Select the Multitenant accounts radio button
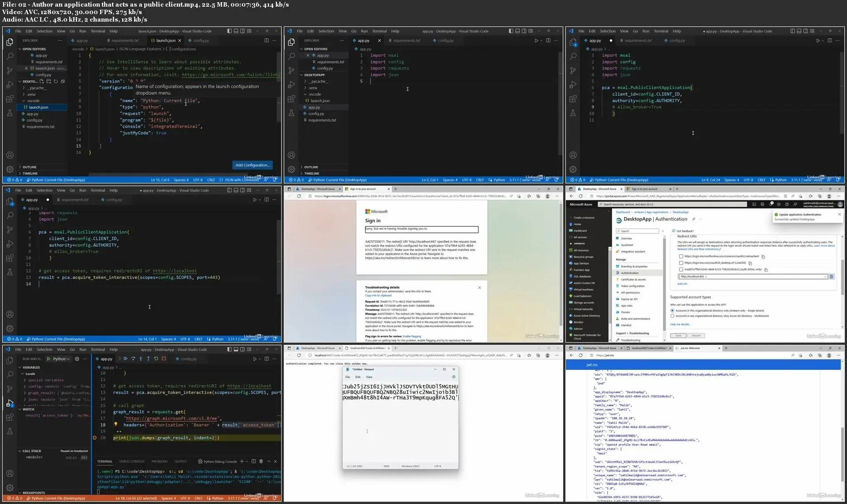This screenshot has width=847, height=504. point(672,316)
